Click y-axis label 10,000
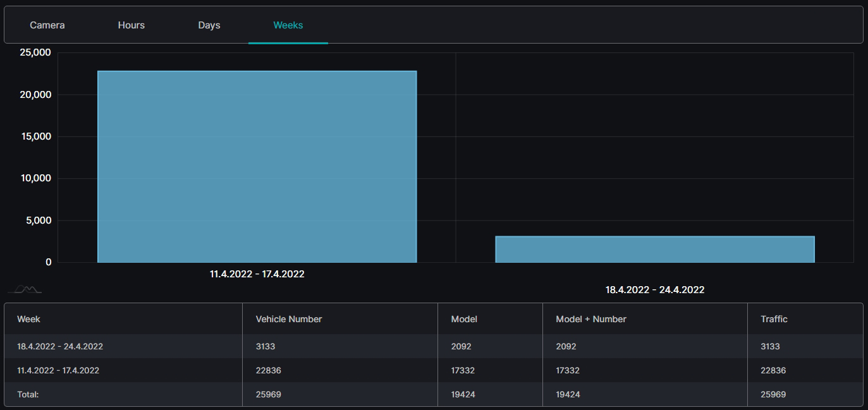Viewport: 868px width, 410px height. pyautogui.click(x=35, y=178)
